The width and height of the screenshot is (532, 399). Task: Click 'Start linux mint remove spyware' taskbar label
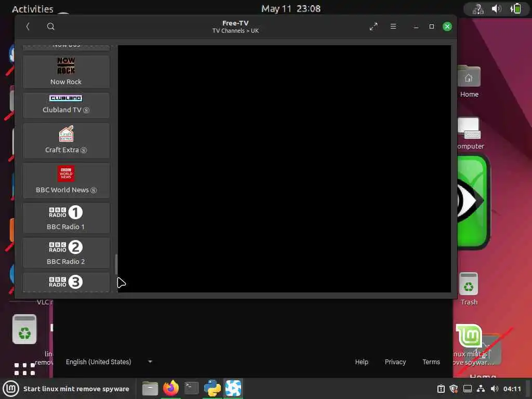click(76, 389)
